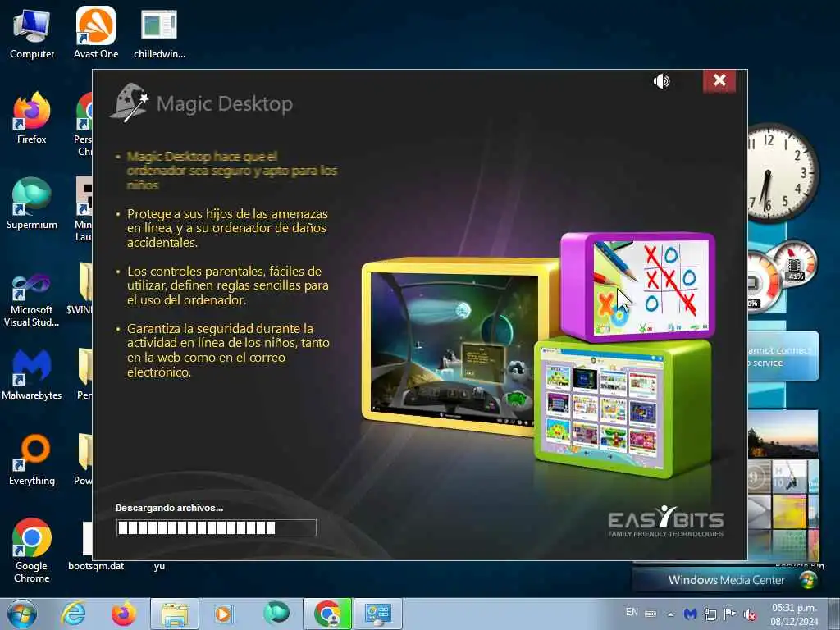Click the green box browser gallery image
Viewport: 840px width, 630px height.
[622, 407]
